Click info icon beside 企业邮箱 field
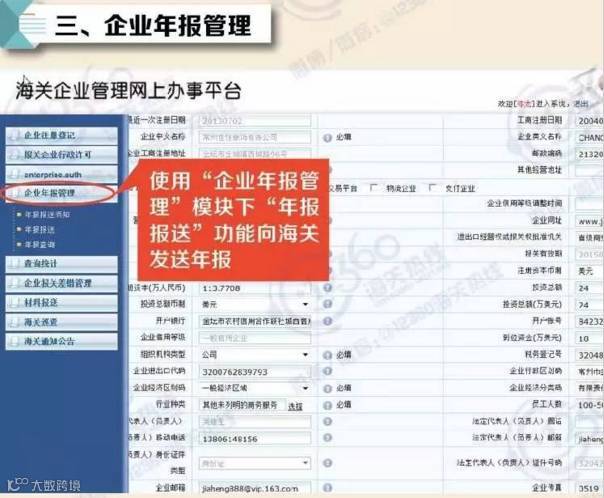This screenshot has height=498, width=604. 327,488
